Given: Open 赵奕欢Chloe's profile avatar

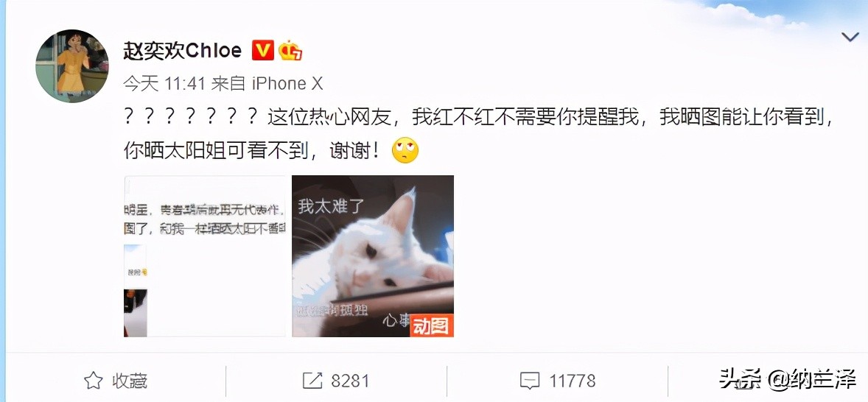Looking at the screenshot, I should point(72,66).
